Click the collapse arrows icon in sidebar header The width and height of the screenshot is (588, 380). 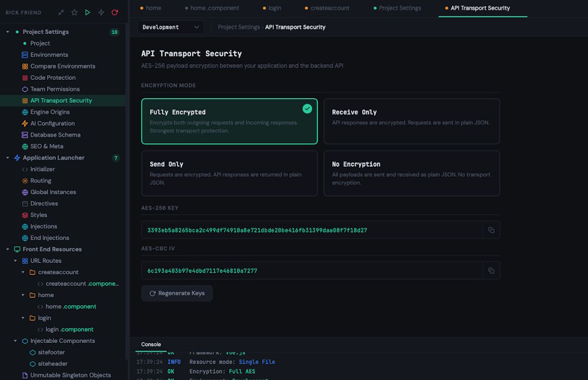click(x=61, y=12)
